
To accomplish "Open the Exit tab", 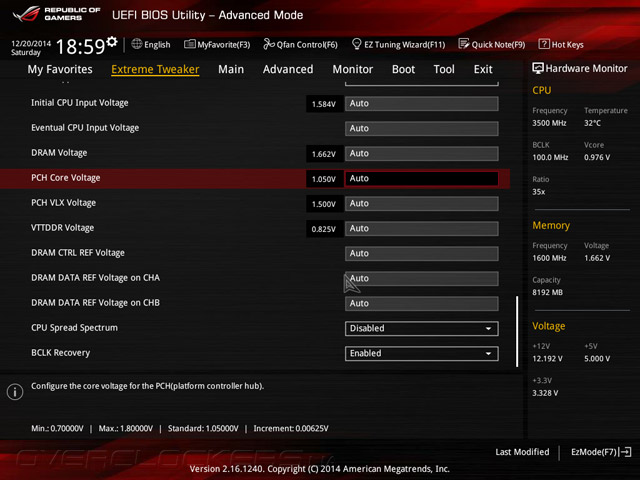I will (x=483, y=69).
